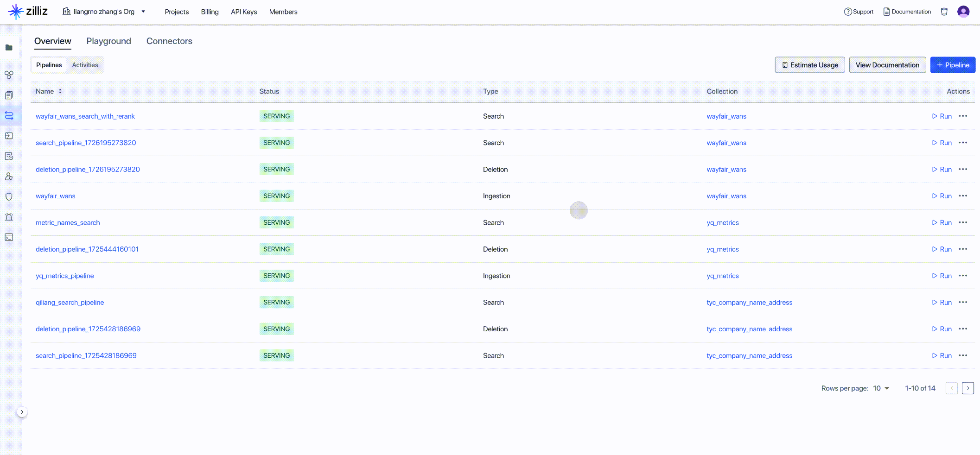The width and height of the screenshot is (980, 455).
Task: Open the Rows per page dropdown
Action: coord(881,388)
